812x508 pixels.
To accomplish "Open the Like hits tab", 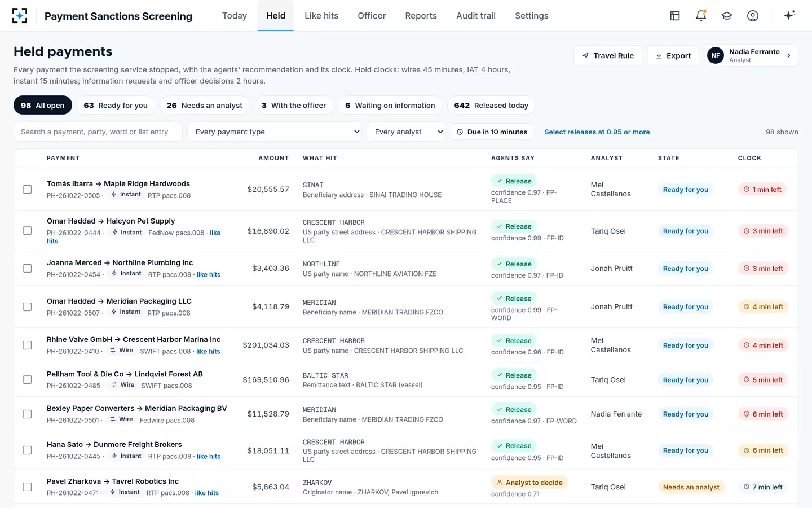I will click(321, 16).
